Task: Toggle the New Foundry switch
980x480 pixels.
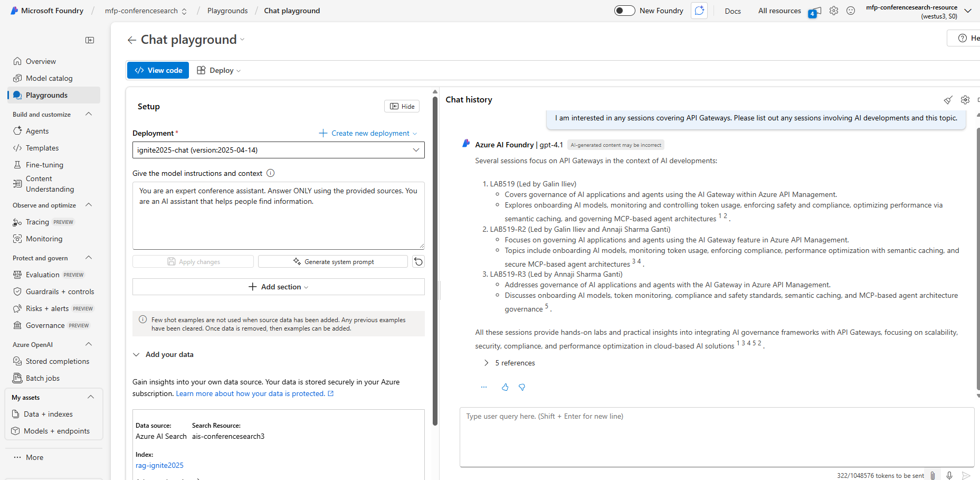Action: point(624,11)
